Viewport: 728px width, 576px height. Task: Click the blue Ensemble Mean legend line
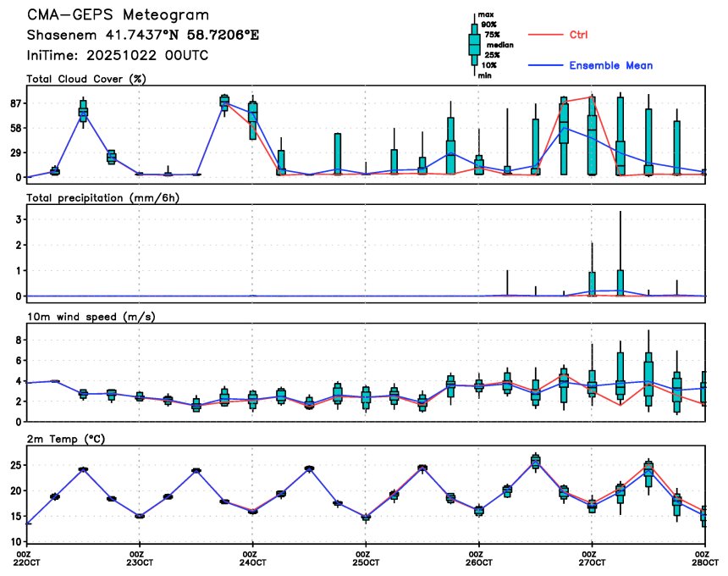[x=545, y=65]
